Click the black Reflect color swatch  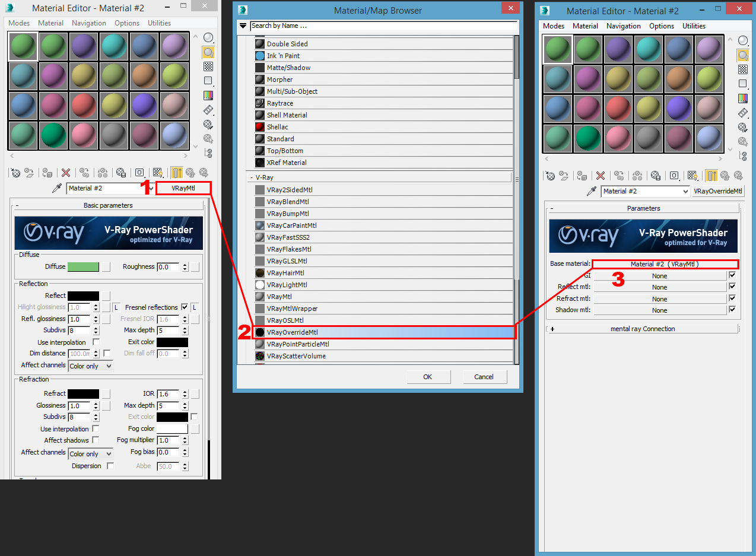(x=83, y=296)
